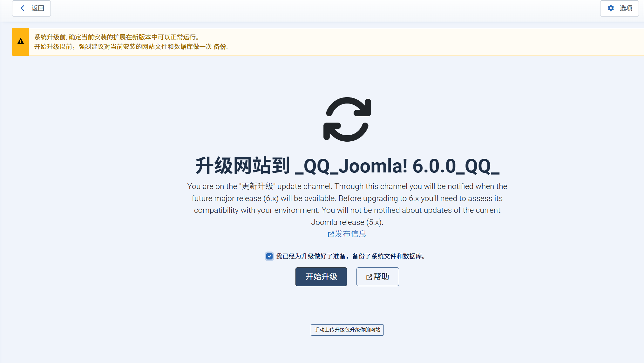Tick the backup confirmation checkbox
Image resolution: width=644 pixels, height=363 pixels.
[x=269, y=256]
